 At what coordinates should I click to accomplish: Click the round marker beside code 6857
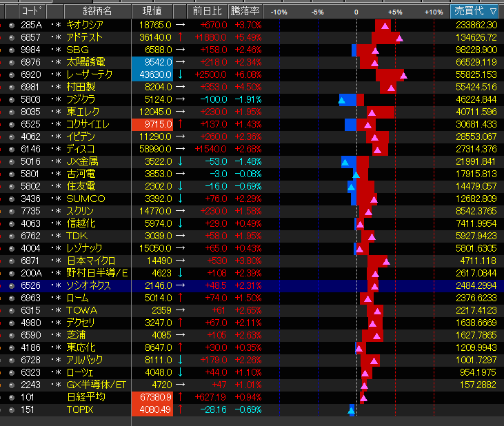point(12,38)
